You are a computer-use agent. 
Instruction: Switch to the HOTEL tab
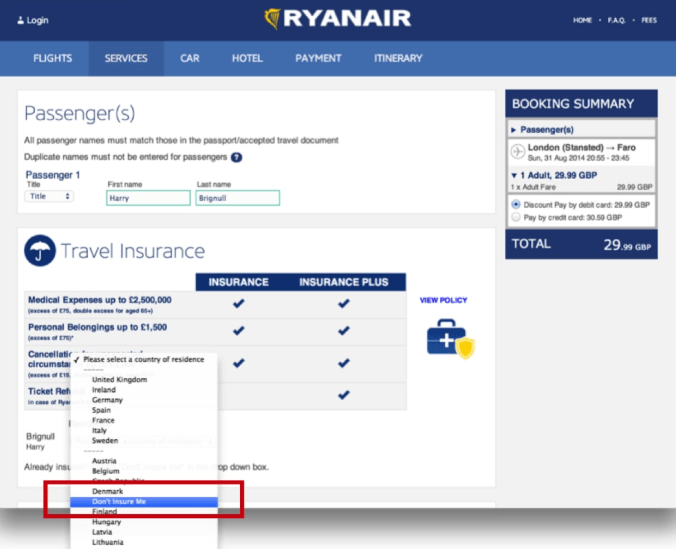pos(247,58)
